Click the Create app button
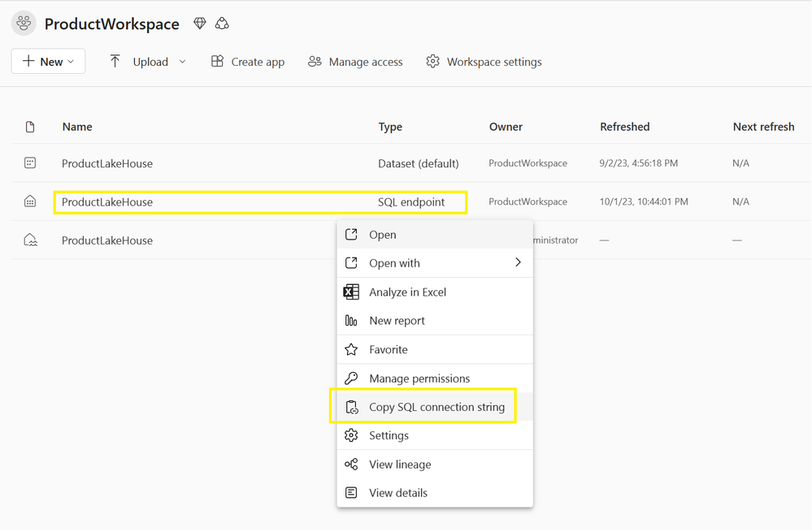812x532 pixels. tap(248, 62)
